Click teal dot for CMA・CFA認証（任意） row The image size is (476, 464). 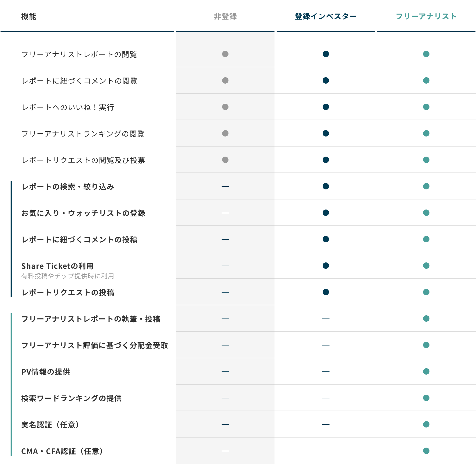coord(426,451)
